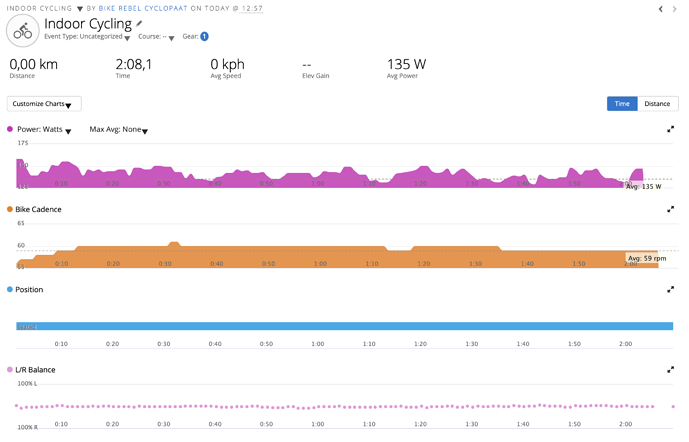
Task: Click the L/R Balance pink color dot
Action: 10,370
